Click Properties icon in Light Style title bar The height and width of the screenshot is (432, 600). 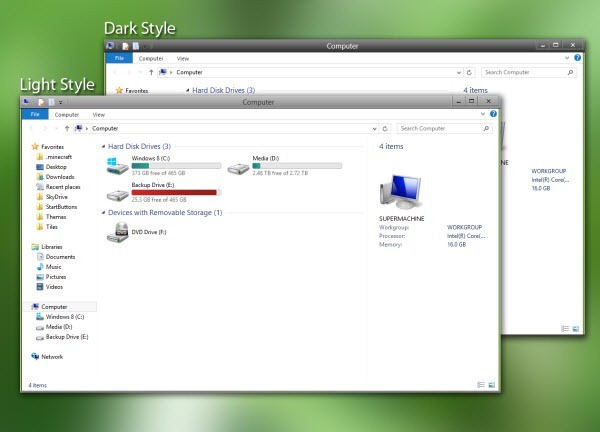(x=41, y=102)
